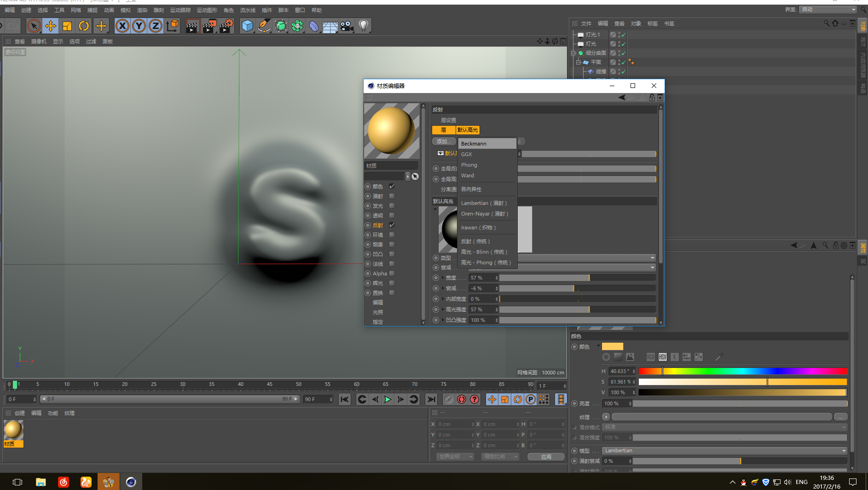868x490 pixels.
Task: Select 高光 - Blinn (传统) entry
Action: (487, 252)
